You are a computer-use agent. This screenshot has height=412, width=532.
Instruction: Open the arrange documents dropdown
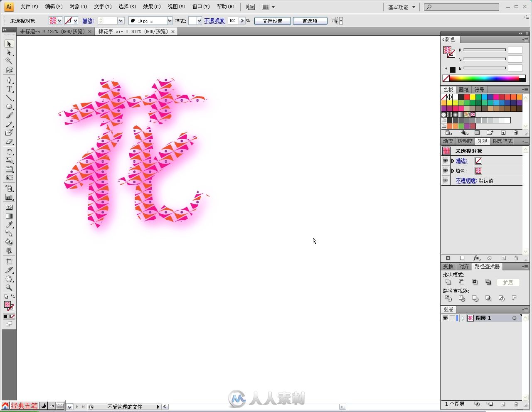[x=268, y=7]
